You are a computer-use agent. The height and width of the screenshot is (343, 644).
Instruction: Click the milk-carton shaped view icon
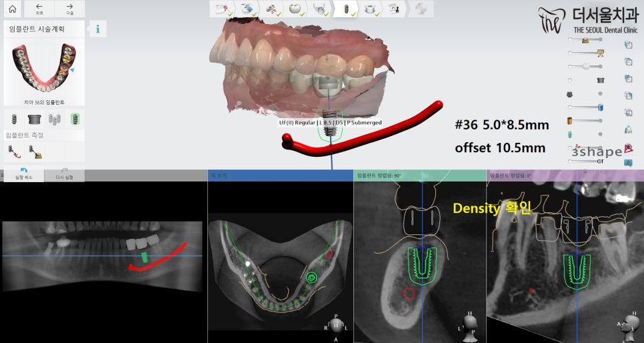point(629,129)
